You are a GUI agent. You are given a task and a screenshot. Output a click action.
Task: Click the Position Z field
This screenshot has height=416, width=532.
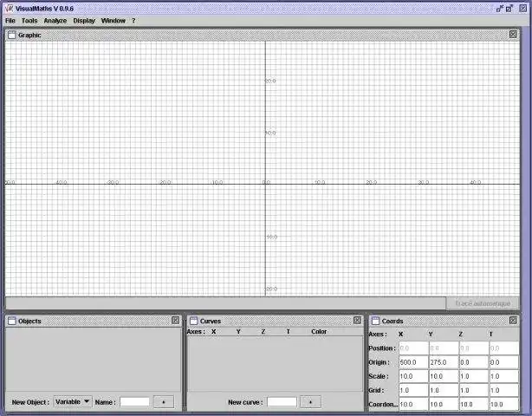[x=474, y=348]
